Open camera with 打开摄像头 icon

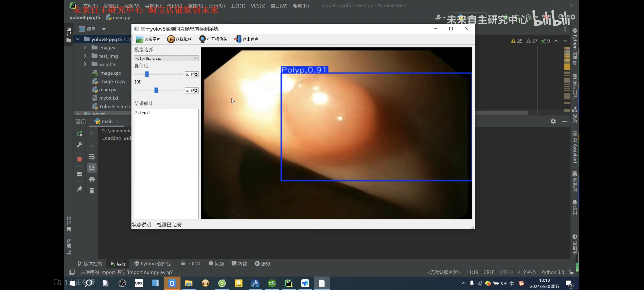[202, 39]
